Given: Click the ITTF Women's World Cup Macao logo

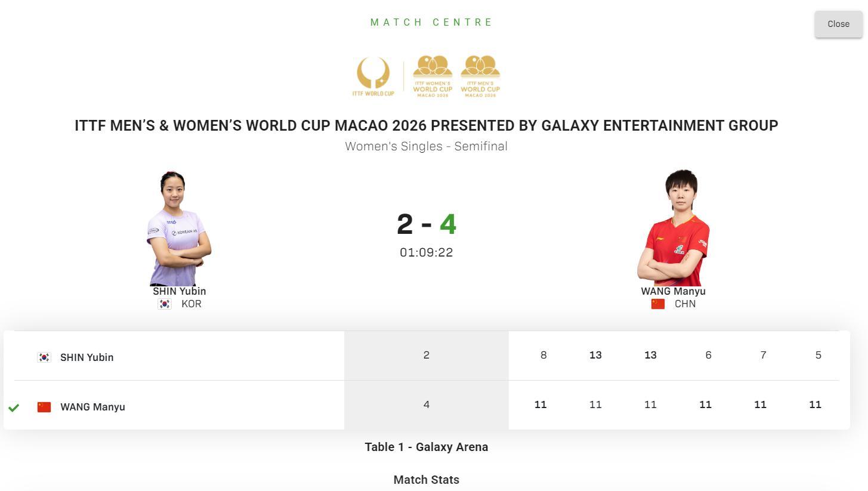Looking at the screenshot, I should click(433, 76).
